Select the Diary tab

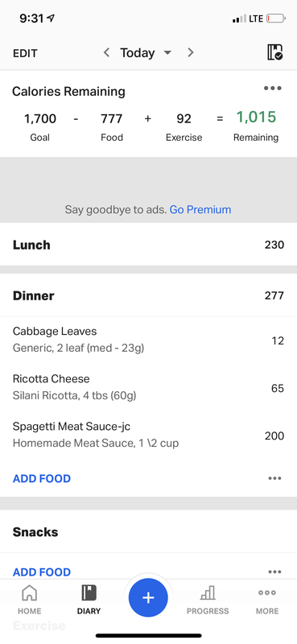pos(89,600)
